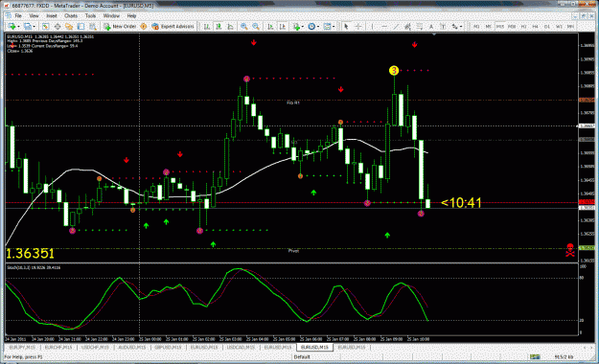Open the chart Templates tool

(327, 27)
